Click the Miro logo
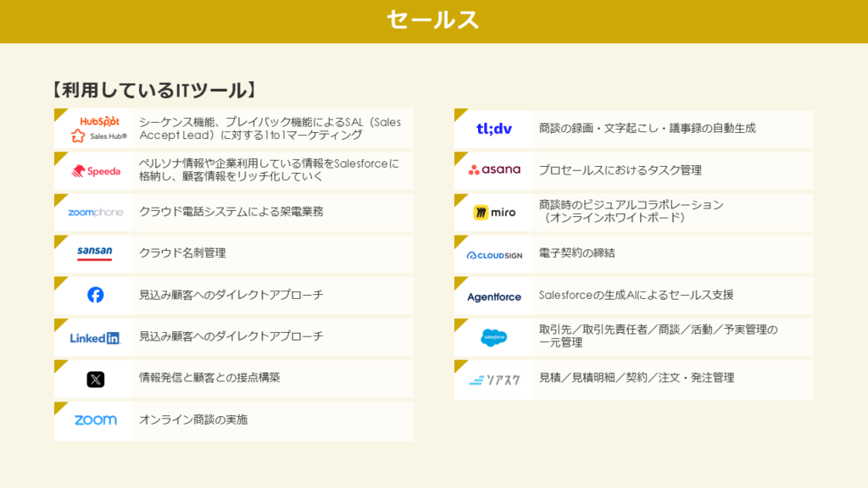The width and height of the screenshot is (868, 488). pos(494,212)
